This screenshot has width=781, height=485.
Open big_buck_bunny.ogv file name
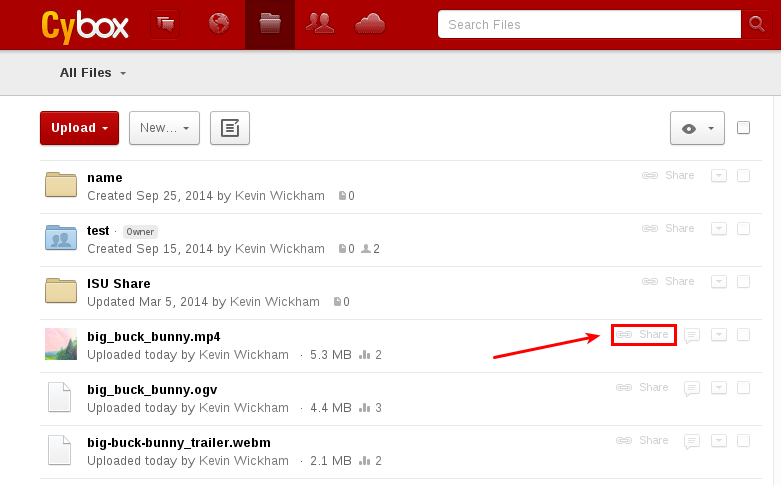[x=152, y=390]
